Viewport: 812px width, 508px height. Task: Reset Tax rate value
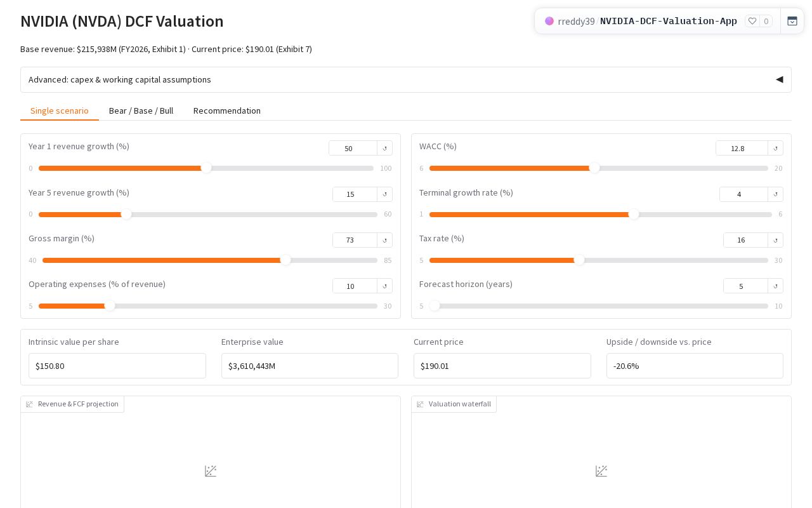pyautogui.click(x=775, y=240)
